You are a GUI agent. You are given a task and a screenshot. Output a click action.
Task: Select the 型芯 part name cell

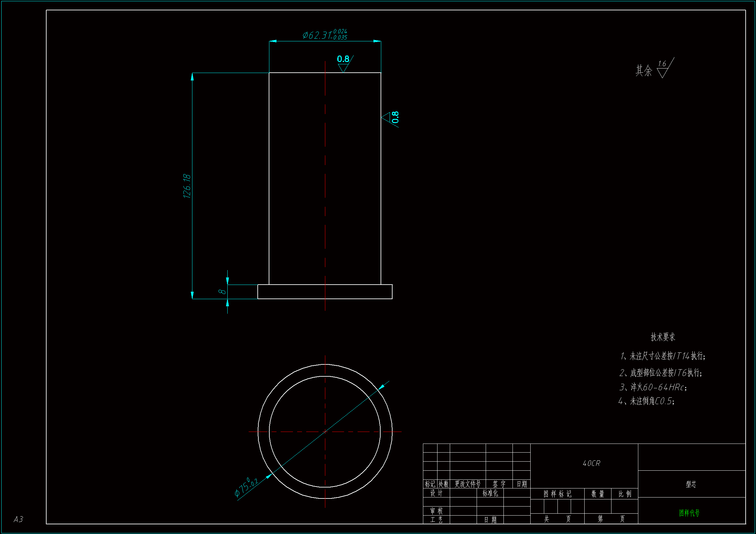tap(691, 484)
